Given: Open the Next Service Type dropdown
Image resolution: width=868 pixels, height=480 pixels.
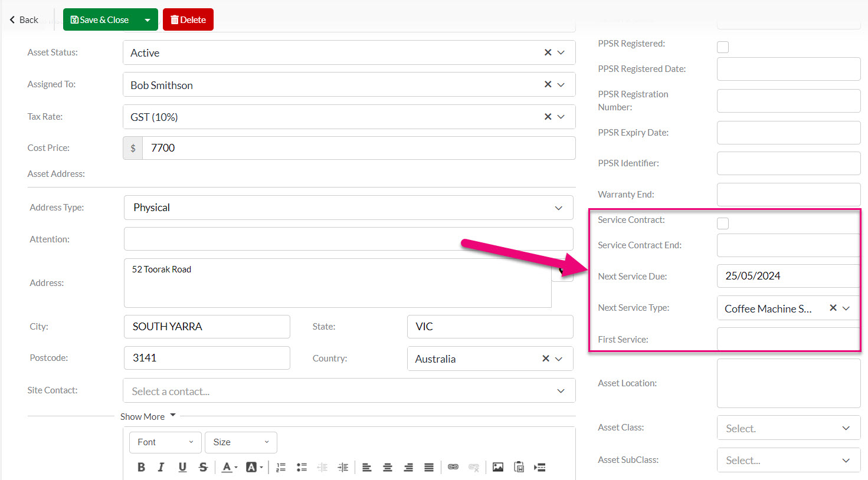Looking at the screenshot, I should [846, 308].
